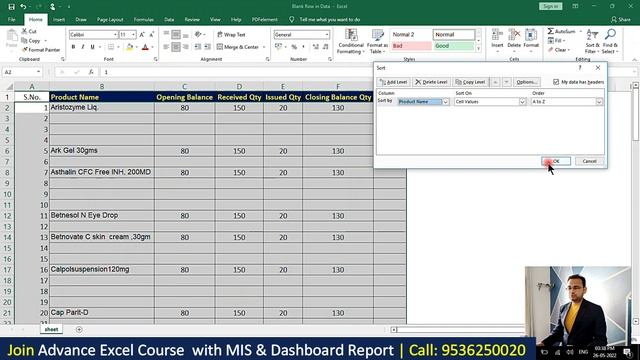Apply the Bad cell style swatch
The image size is (640, 360).
411,46
